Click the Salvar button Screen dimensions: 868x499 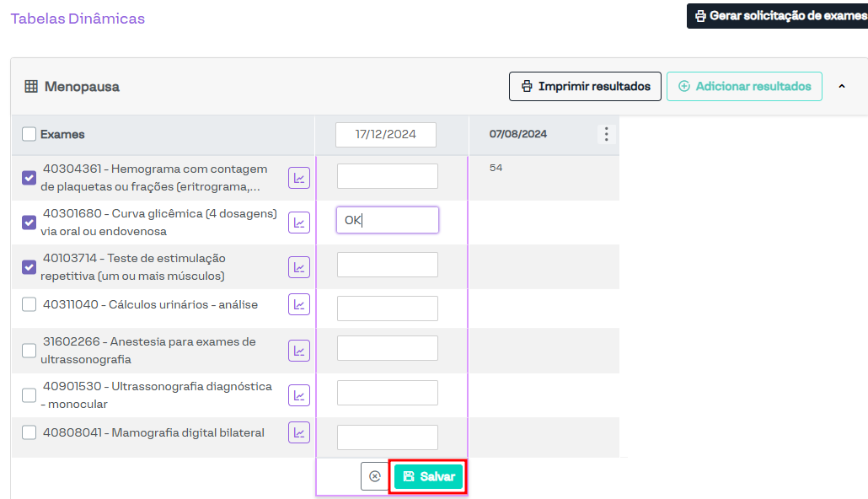(x=428, y=476)
